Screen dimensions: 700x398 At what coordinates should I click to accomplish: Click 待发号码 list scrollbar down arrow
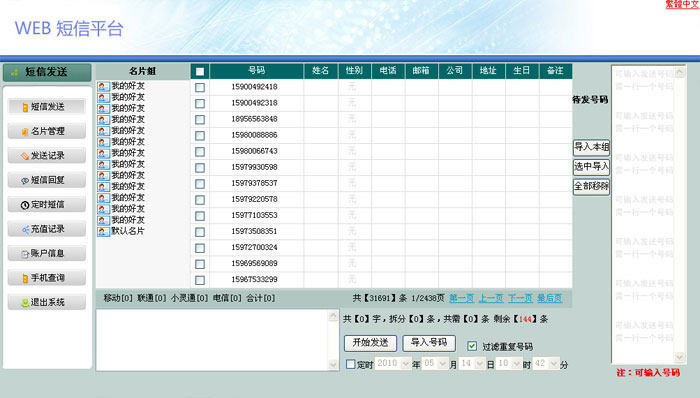coord(680,357)
